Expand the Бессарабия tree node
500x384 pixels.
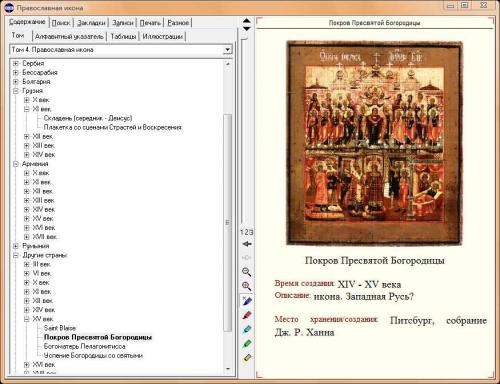click(16, 72)
